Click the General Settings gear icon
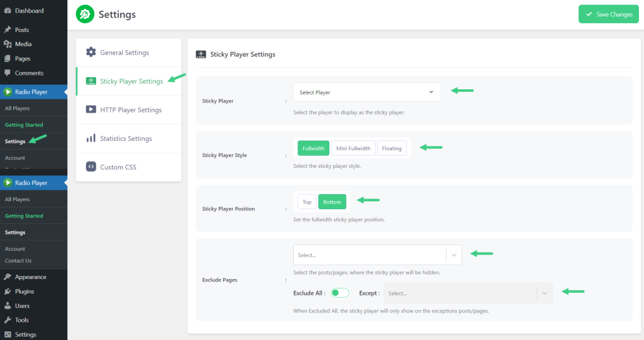 (91, 52)
